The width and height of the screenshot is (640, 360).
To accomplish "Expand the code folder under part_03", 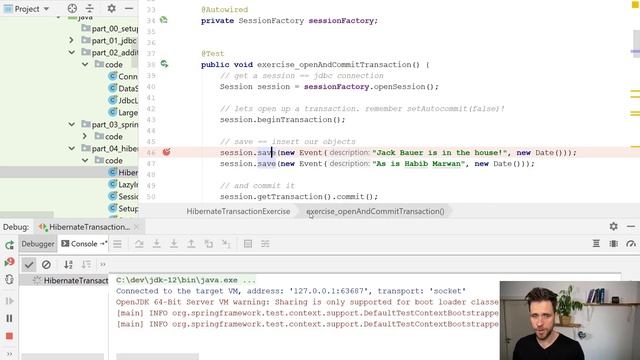I will pos(85,136).
